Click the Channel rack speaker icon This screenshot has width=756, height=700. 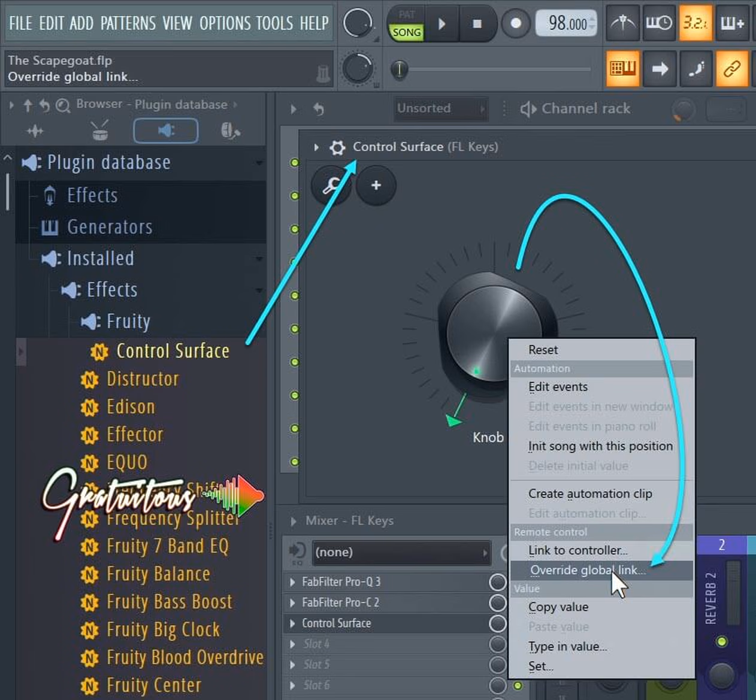[528, 109]
